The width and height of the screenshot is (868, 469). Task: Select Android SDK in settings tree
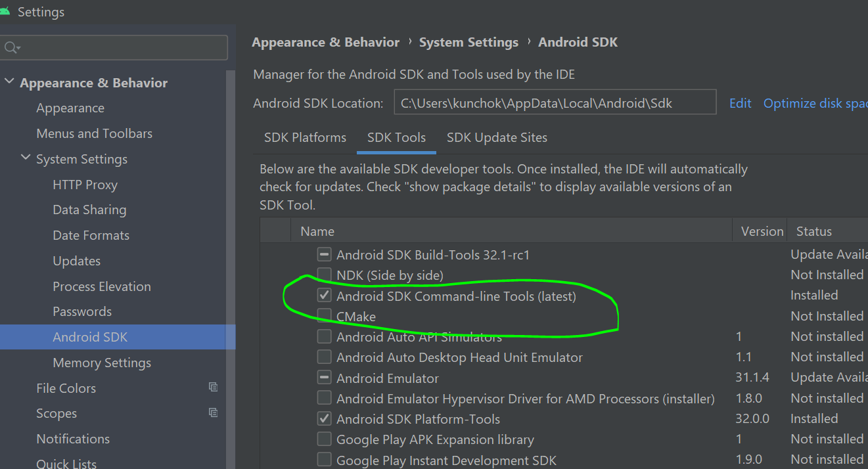[x=118, y=337]
